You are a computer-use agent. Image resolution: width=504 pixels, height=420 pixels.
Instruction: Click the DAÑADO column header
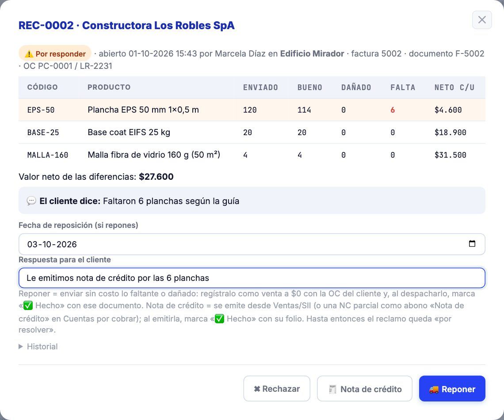(x=356, y=87)
